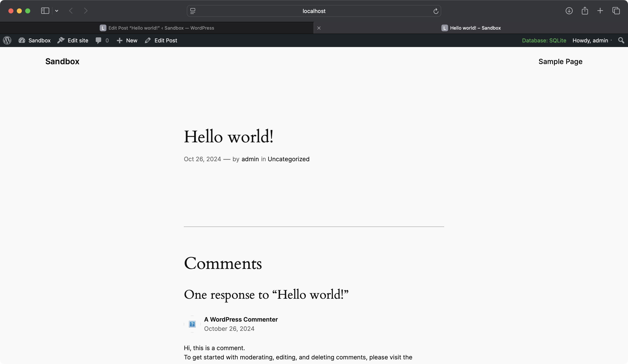Screen dimensions: 628x364
Task: Open the WordPress logo menu
Action: 7,40
